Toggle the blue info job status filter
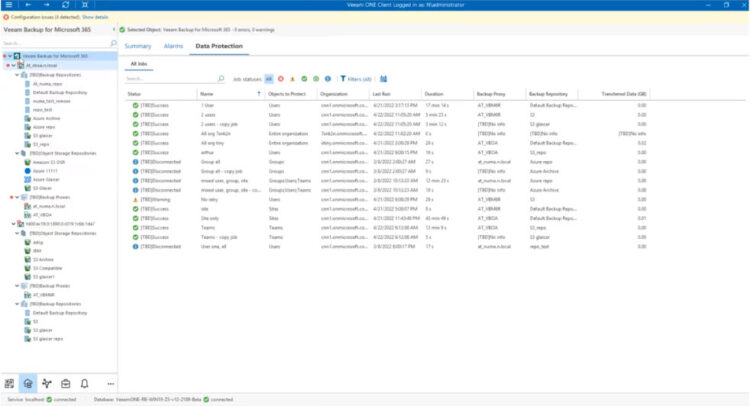 coord(328,79)
